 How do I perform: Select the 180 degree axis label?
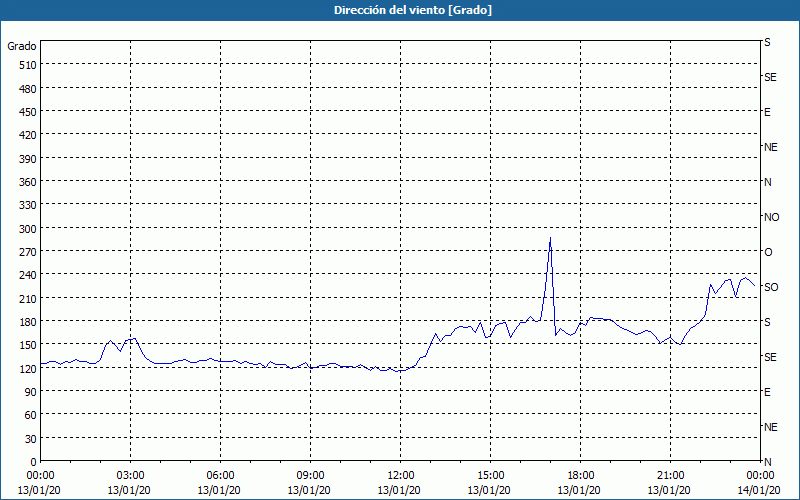[x=28, y=322]
